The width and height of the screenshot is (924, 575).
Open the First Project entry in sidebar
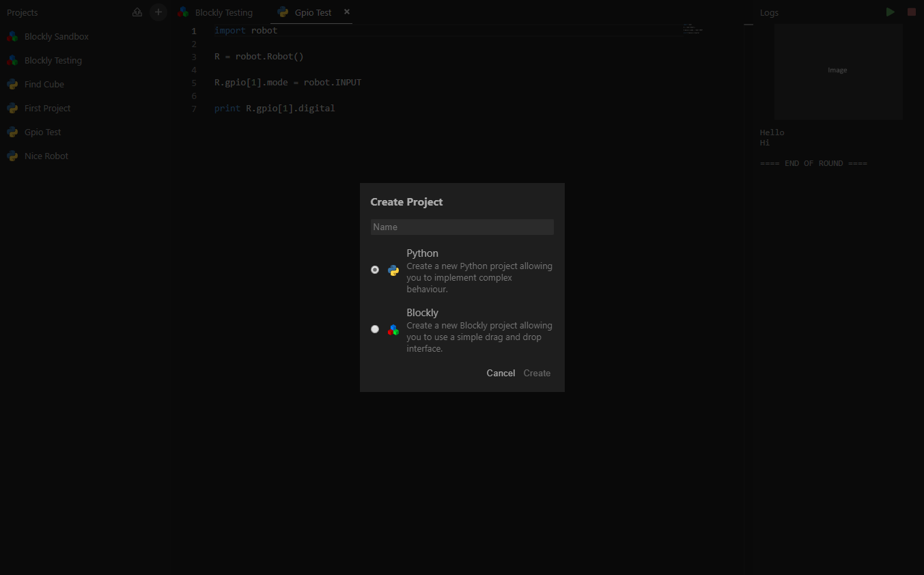pyautogui.click(x=46, y=108)
